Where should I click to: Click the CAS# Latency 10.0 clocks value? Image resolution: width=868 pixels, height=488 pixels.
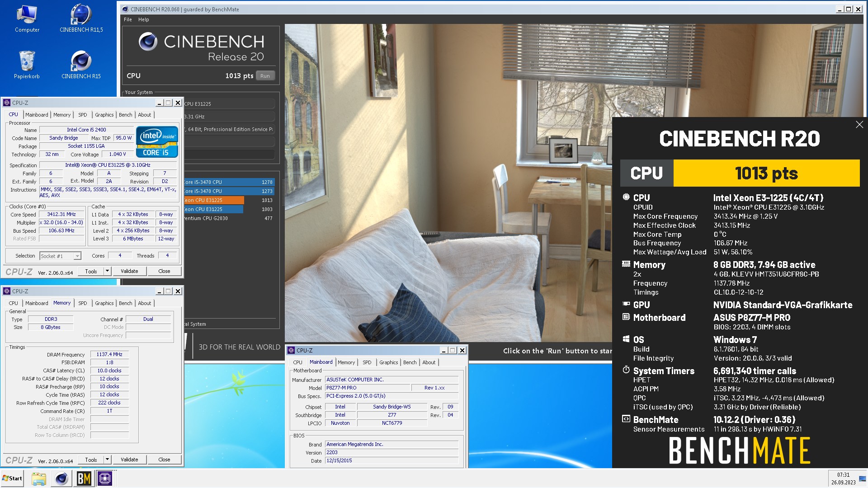[x=109, y=371]
